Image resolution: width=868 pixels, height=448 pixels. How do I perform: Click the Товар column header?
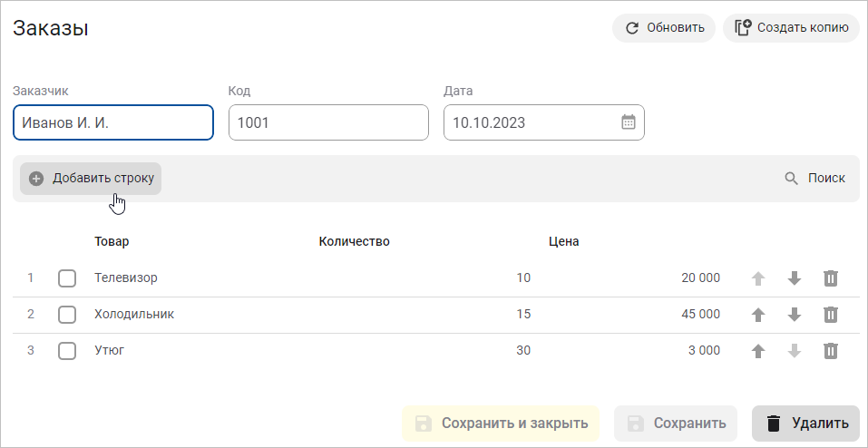(112, 241)
